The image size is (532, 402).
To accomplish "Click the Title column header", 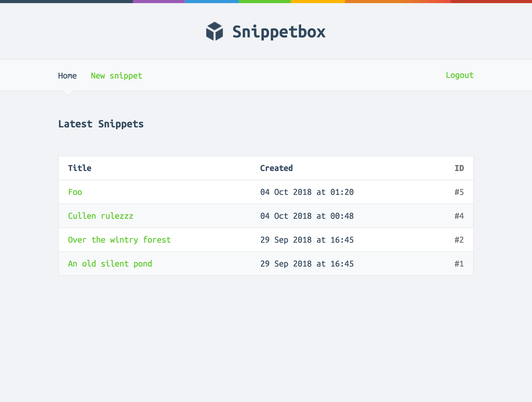I will coord(80,168).
